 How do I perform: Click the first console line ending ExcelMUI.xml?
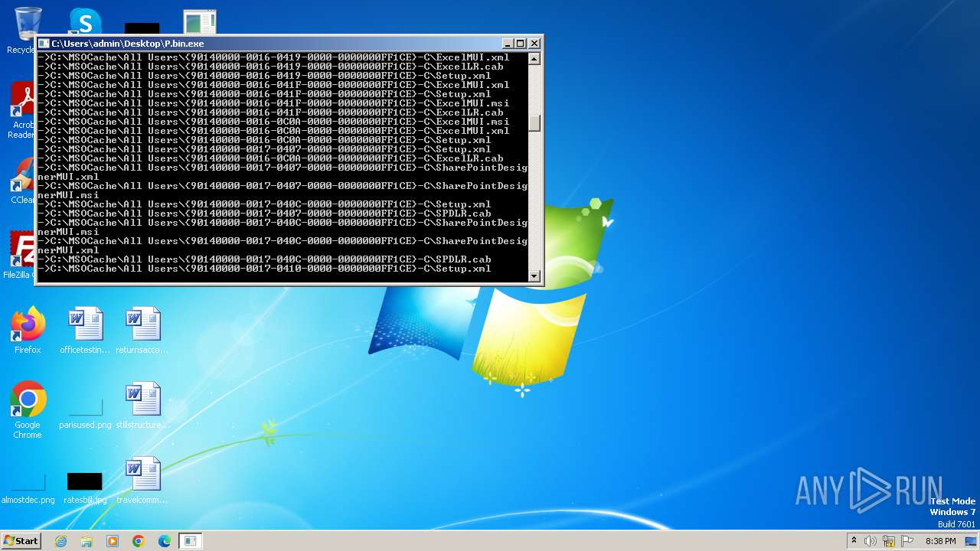(274, 57)
